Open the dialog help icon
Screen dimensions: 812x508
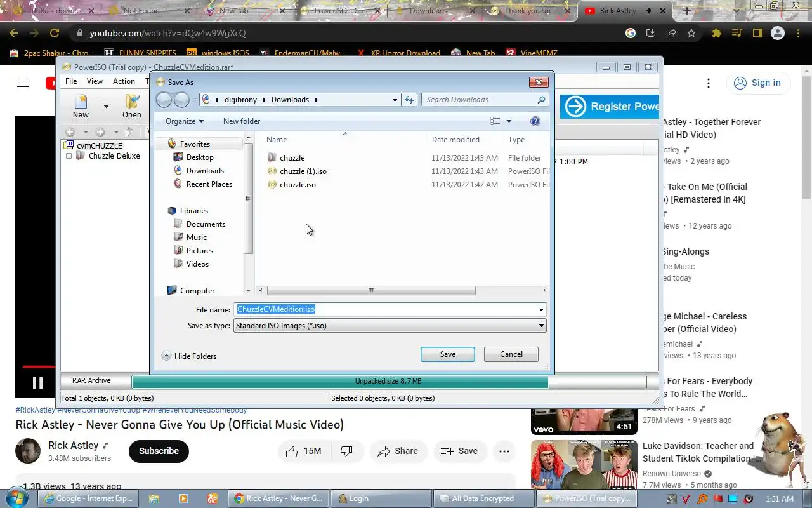click(x=535, y=121)
